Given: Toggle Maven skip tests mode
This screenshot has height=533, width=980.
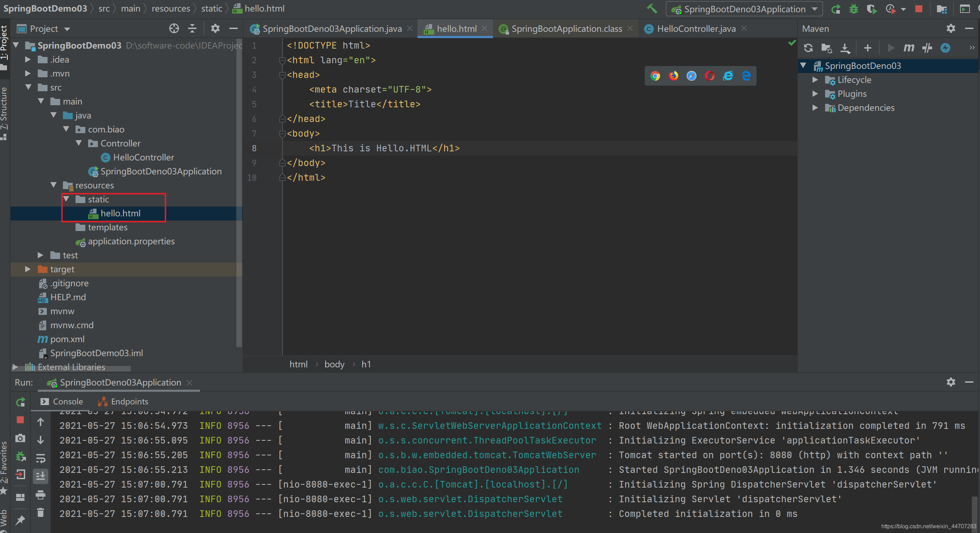Looking at the screenshot, I should pos(927,48).
